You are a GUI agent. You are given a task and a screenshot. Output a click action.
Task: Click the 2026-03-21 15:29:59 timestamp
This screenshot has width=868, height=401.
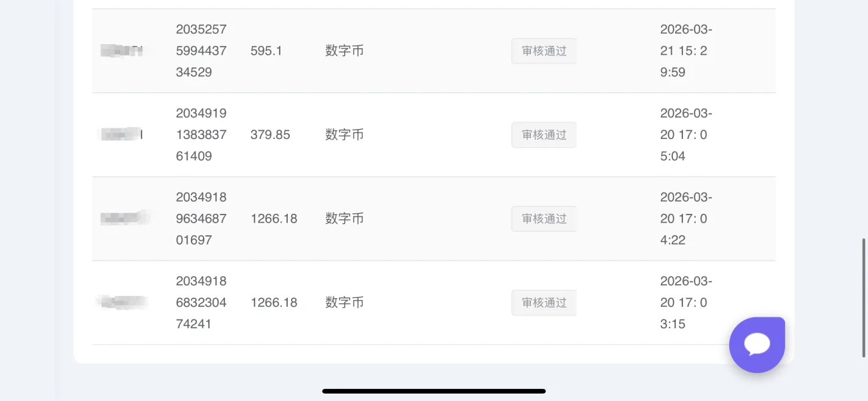pyautogui.click(x=686, y=51)
